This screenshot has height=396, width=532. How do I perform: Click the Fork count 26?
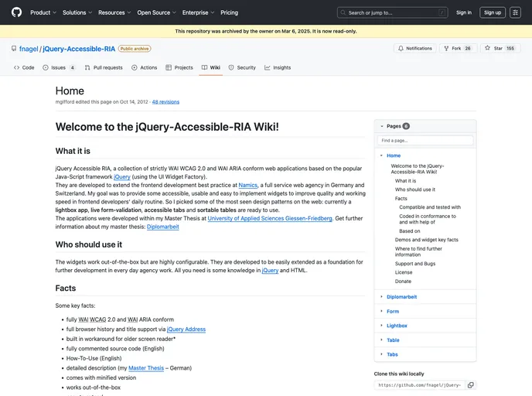468,48
